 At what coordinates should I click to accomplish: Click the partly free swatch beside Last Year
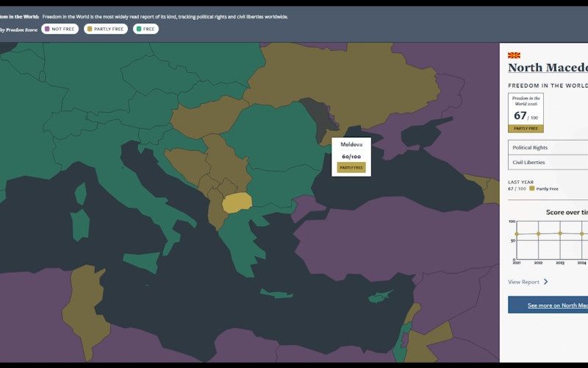pos(532,188)
